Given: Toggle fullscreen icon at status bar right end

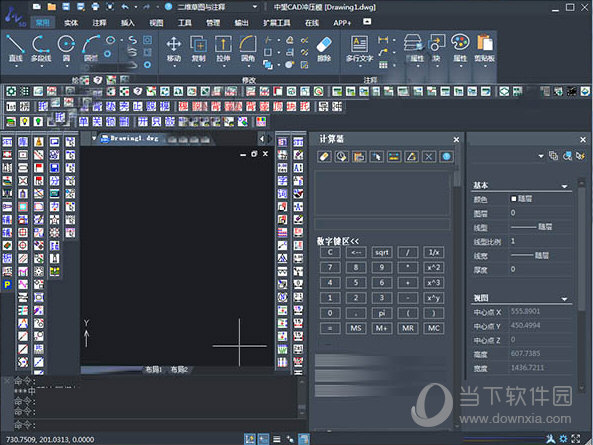Looking at the screenshot, I should coord(576,439).
